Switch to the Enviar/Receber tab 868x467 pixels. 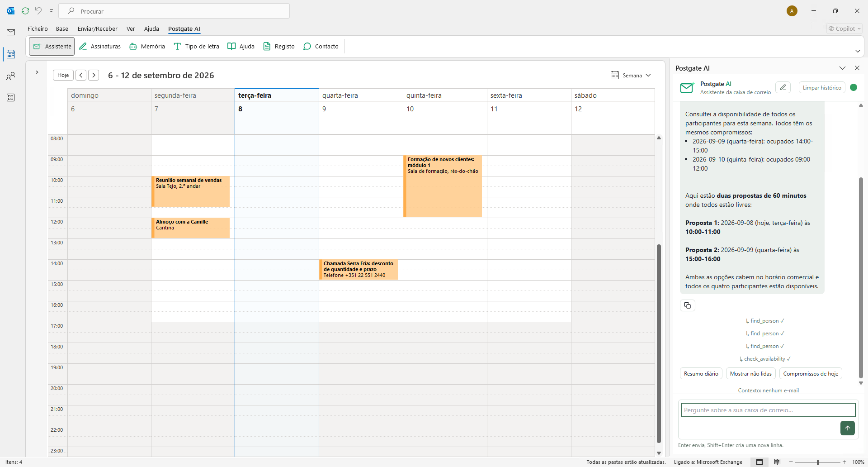98,29
